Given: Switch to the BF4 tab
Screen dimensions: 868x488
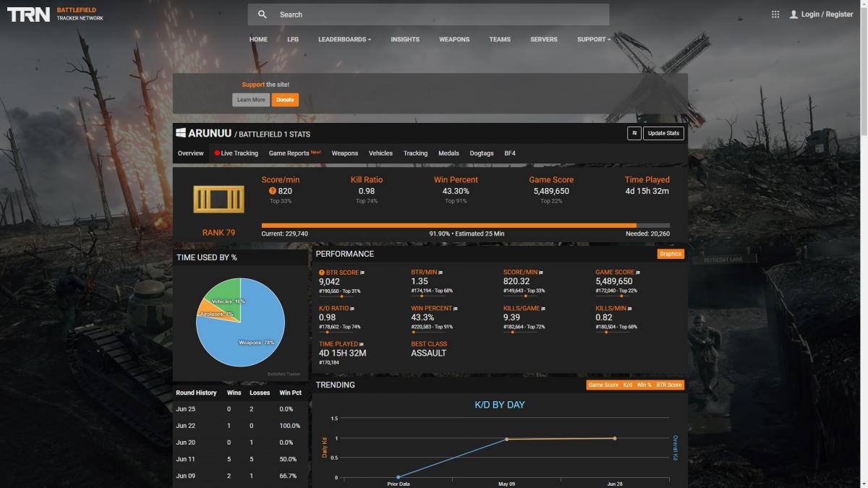Looking at the screenshot, I should [510, 153].
